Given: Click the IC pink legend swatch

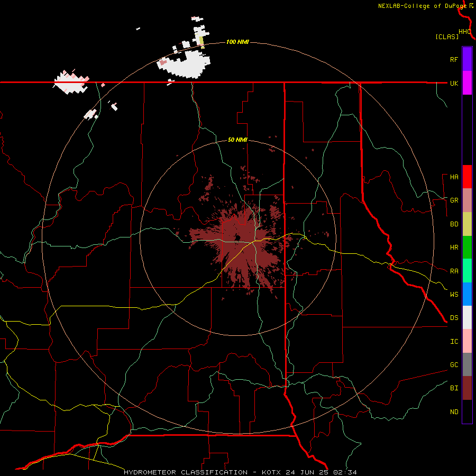Looking at the screenshot, I should click(x=467, y=341).
